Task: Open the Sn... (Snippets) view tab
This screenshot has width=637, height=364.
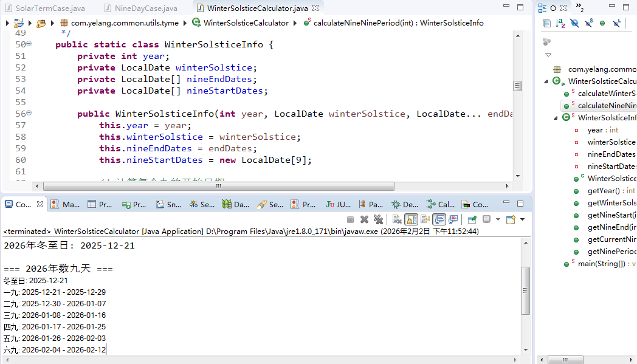Action: point(169,204)
